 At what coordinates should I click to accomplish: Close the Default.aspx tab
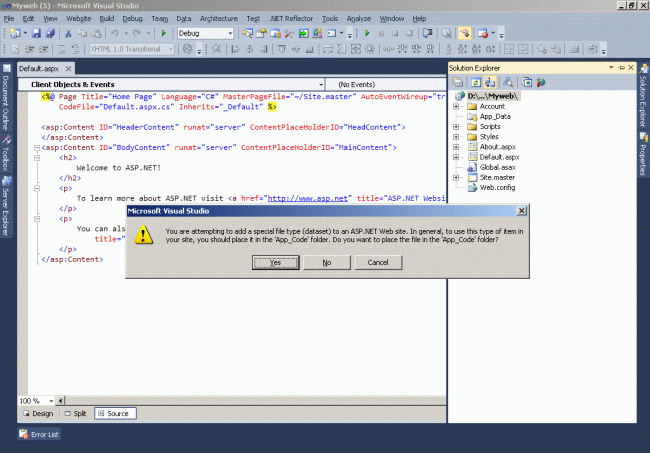click(68, 68)
